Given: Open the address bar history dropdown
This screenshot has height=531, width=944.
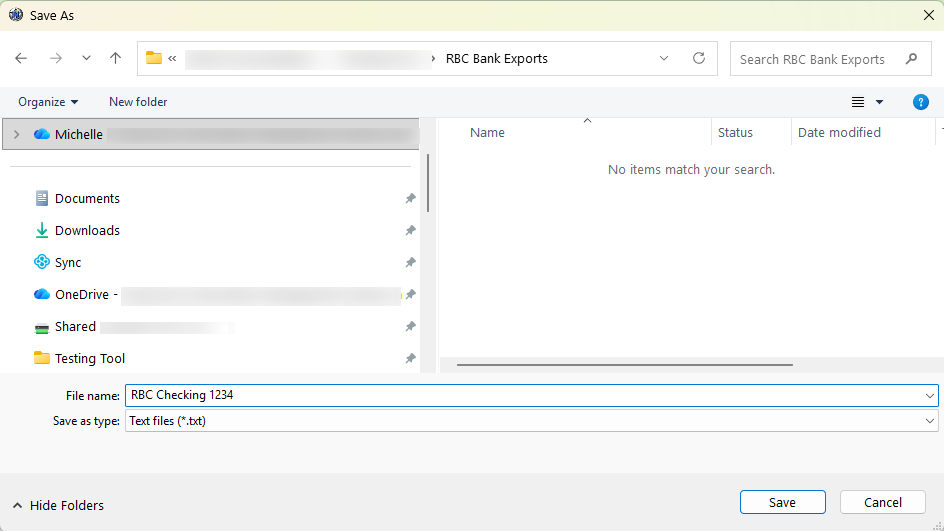Looking at the screenshot, I should point(663,58).
